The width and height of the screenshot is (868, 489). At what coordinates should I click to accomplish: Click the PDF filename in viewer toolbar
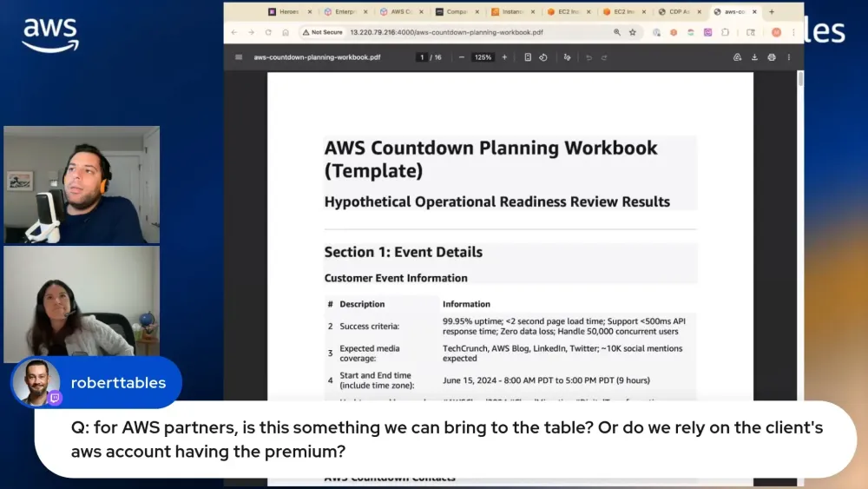pos(317,57)
